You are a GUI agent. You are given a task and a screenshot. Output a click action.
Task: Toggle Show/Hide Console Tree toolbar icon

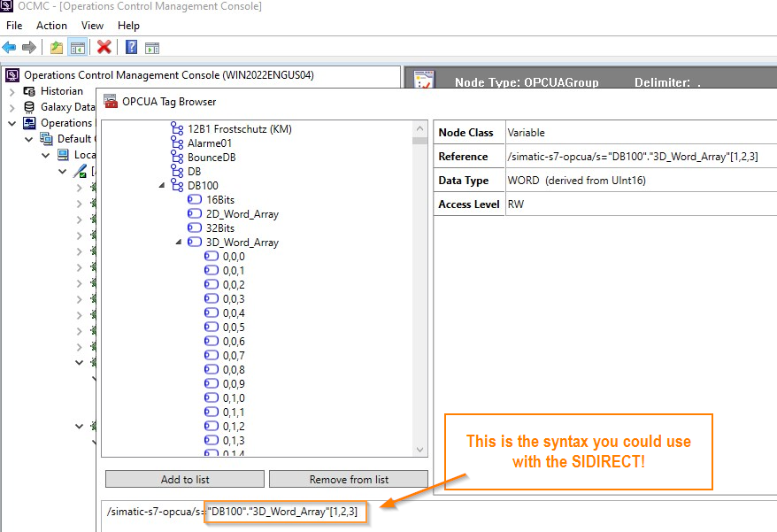tap(77, 48)
